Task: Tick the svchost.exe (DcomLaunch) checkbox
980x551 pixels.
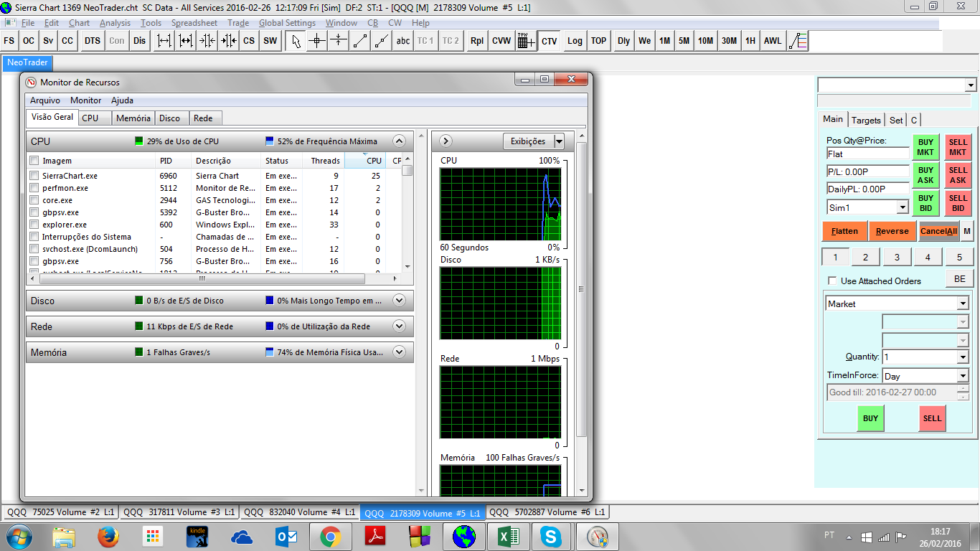Action: click(x=34, y=249)
